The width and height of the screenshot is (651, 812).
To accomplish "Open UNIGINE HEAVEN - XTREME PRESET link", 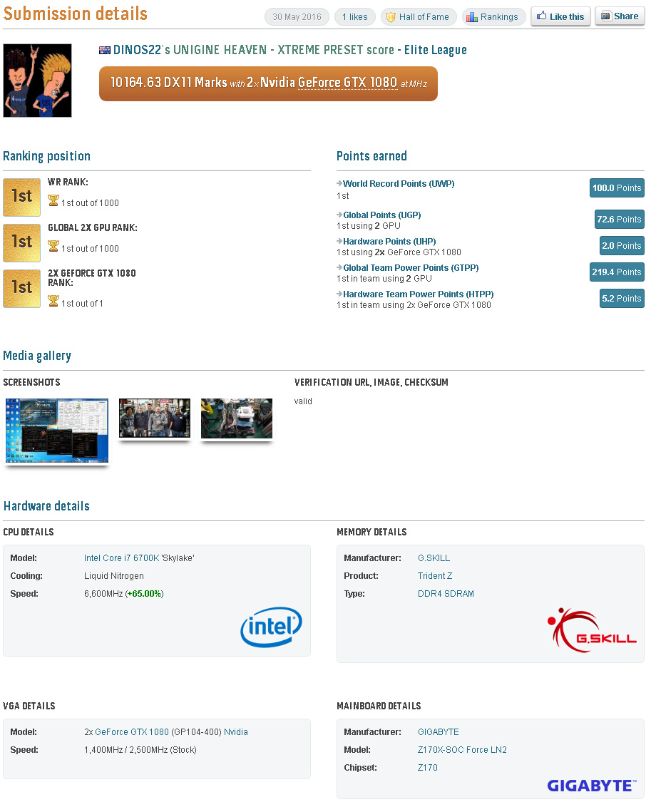I will coord(268,50).
